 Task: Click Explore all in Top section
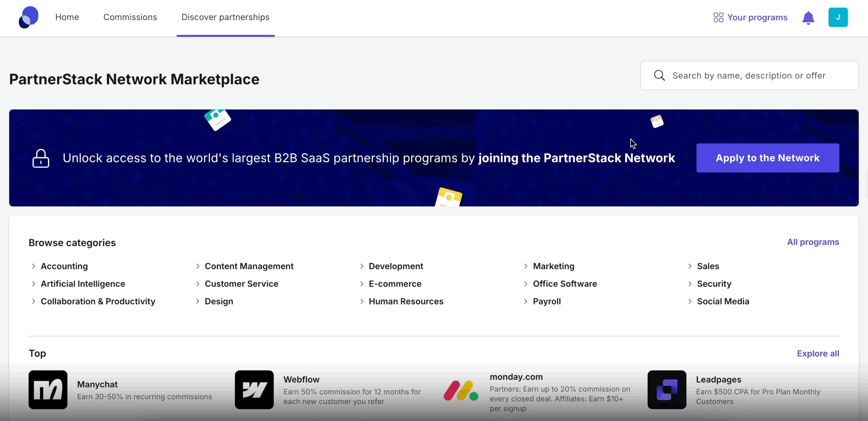pyautogui.click(x=818, y=353)
